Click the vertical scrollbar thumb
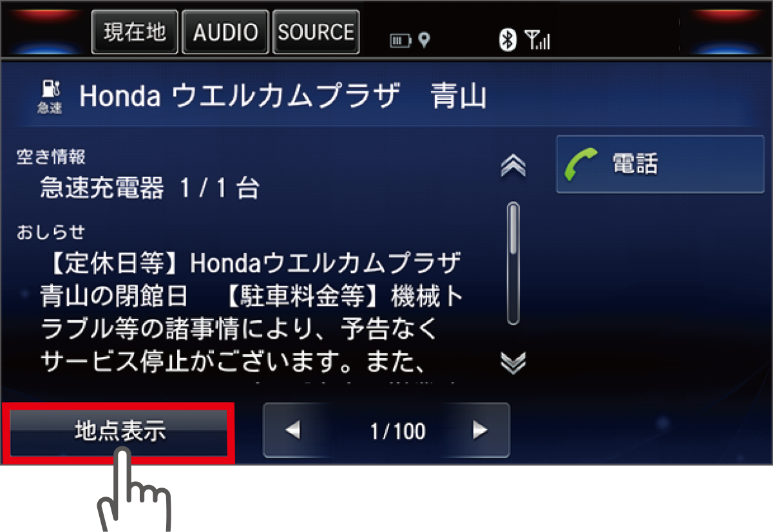Screen dimensions: 773x532 coord(513,229)
